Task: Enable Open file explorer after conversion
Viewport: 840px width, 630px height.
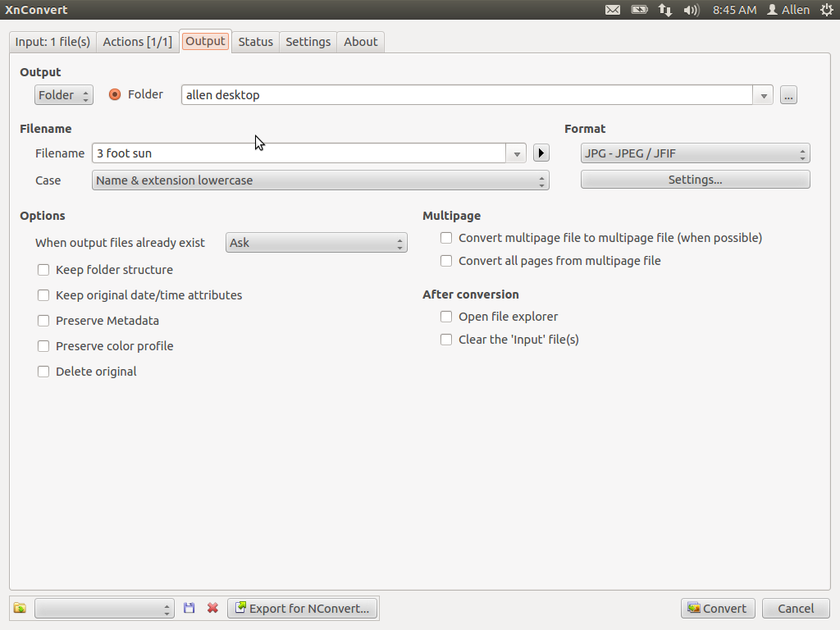Action: pos(446,317)
